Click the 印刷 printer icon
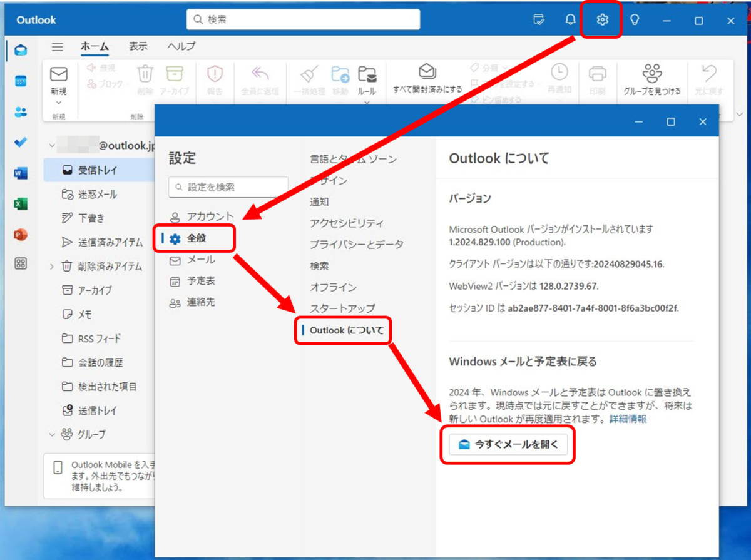Viewport: 751px width, 560px height. click(x=598, y=74)
